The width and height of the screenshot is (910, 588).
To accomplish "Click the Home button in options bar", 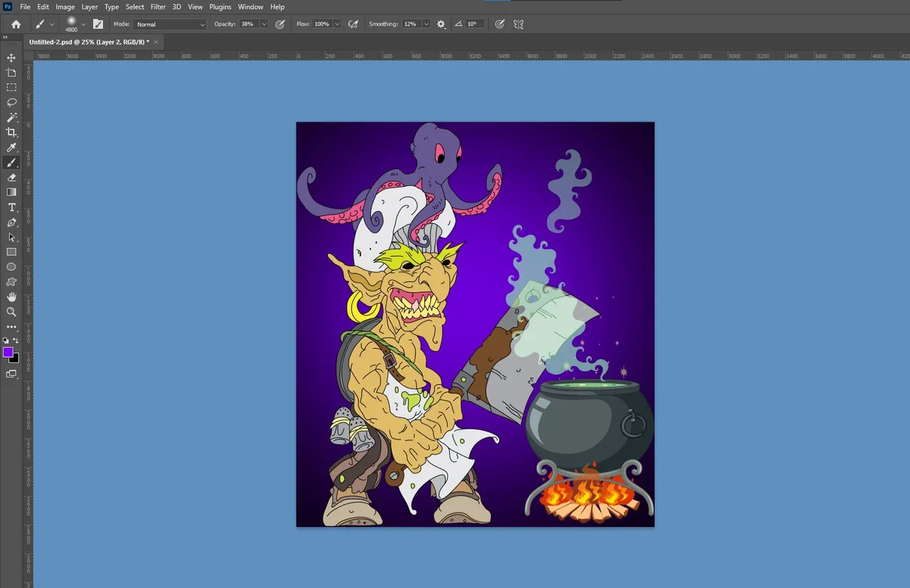I will pyautogui.click(x=16, y=24).
